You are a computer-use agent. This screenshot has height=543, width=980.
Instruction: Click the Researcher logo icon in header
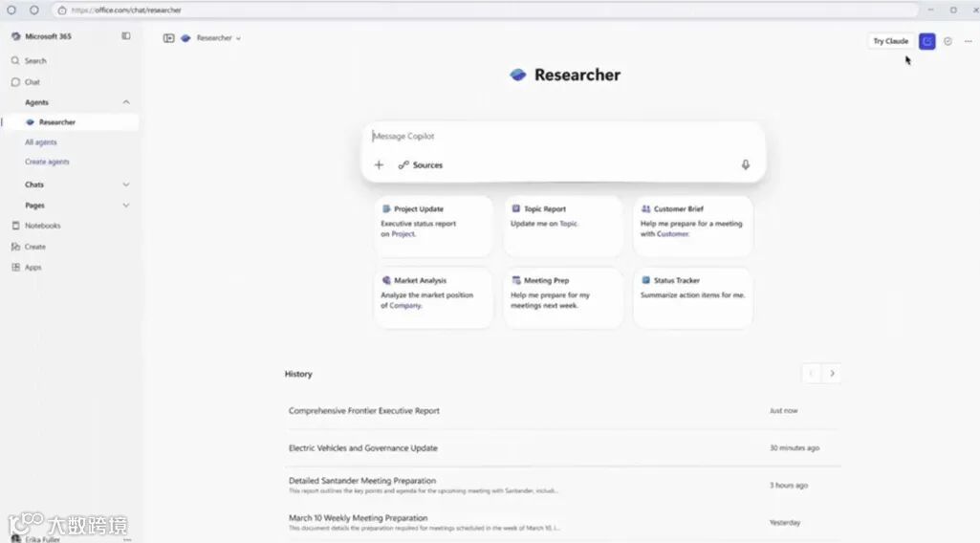(x=185, y=38)
